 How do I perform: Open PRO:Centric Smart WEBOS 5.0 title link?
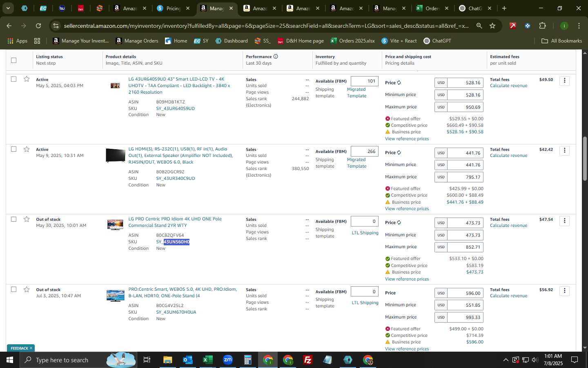tap(183, 292)
